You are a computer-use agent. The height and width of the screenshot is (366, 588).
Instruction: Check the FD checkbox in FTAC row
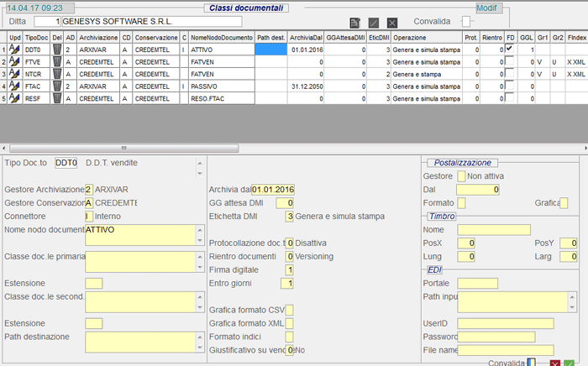tap(509, 86)
